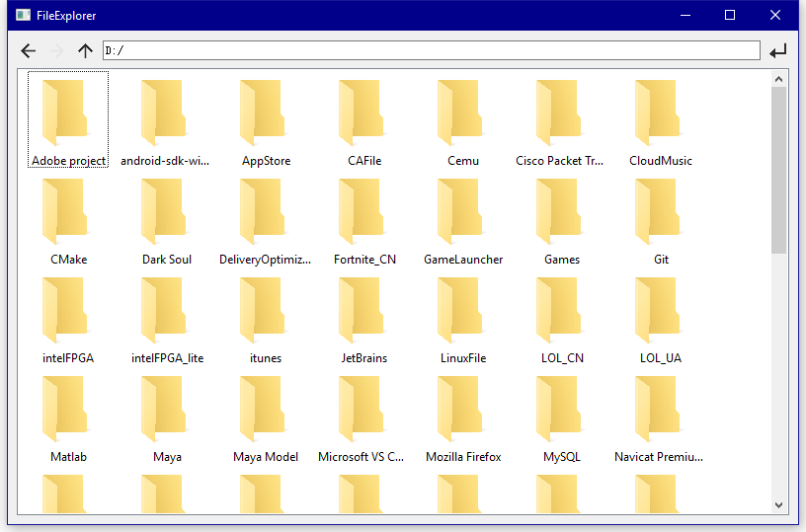The width and height of the screenshot is (806, 532).
Task: Click the Navicat Premiu... folder label
Action: click(x=659, y=457)
